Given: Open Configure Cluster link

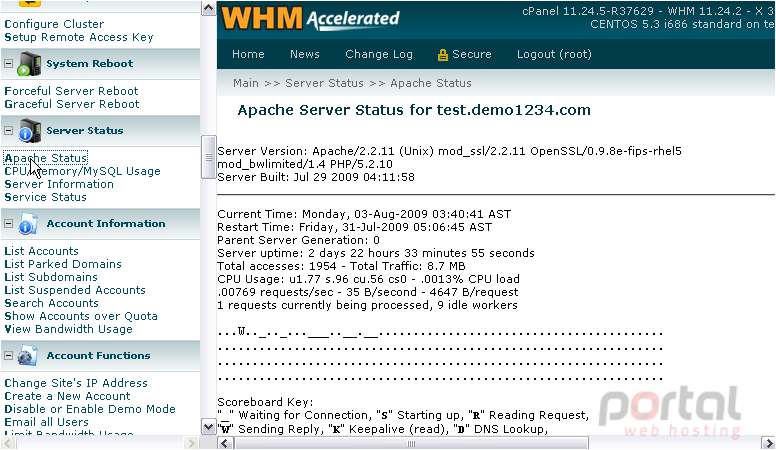Looking at the screenshot, I should (54, 24).
